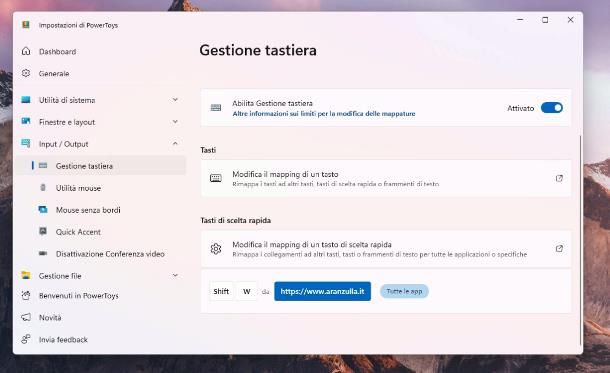Select Quick Accent in sidebar

tap(78, 232)
